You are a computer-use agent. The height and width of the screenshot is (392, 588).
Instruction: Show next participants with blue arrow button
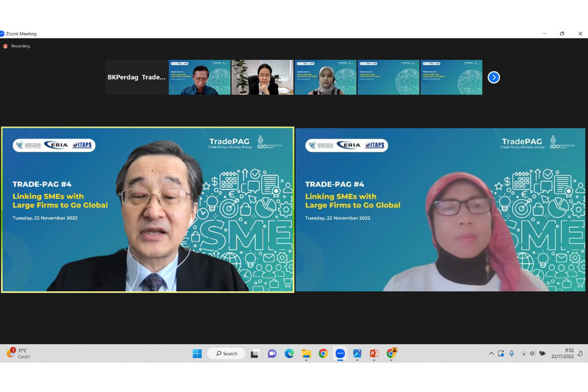493,78
